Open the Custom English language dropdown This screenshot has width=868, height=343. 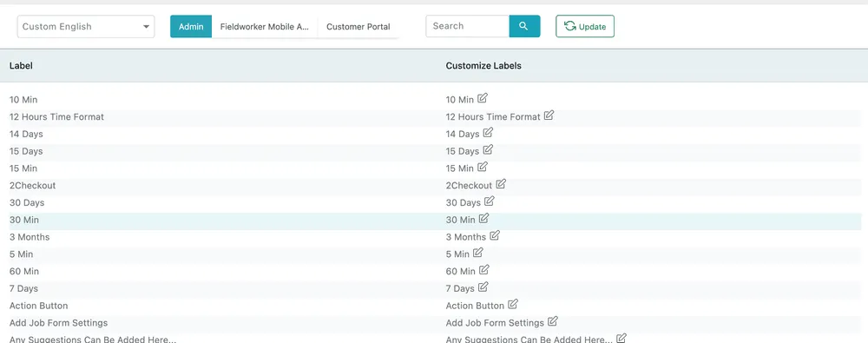pos(86,27)
